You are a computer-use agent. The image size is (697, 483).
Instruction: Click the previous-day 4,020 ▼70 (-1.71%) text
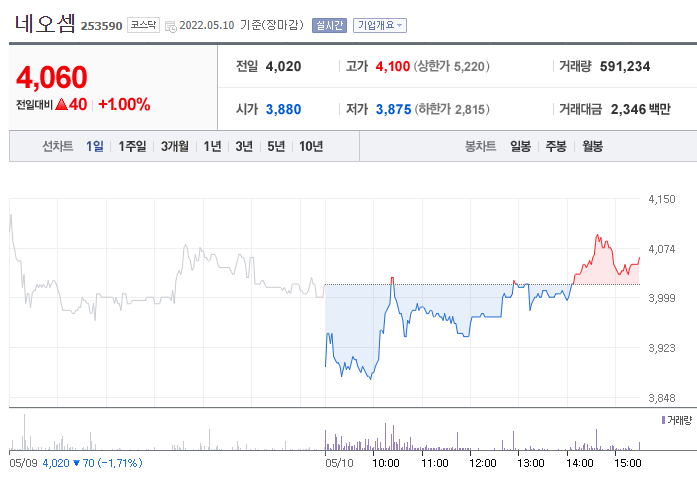[x=92, y=463]
